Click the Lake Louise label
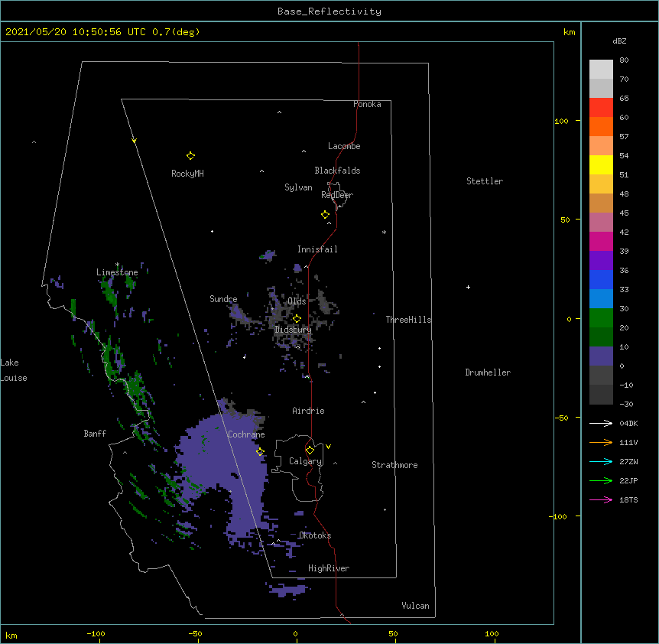 [14, 370]
